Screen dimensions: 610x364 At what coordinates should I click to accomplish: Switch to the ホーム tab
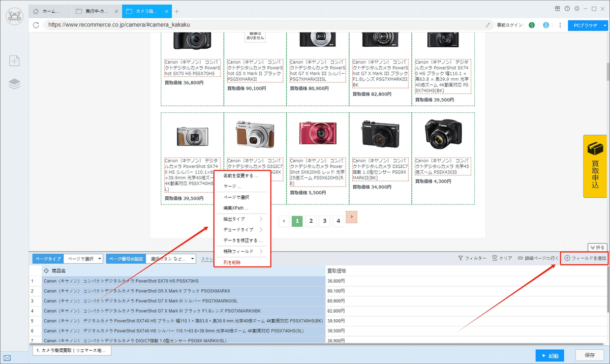[49, 11]
